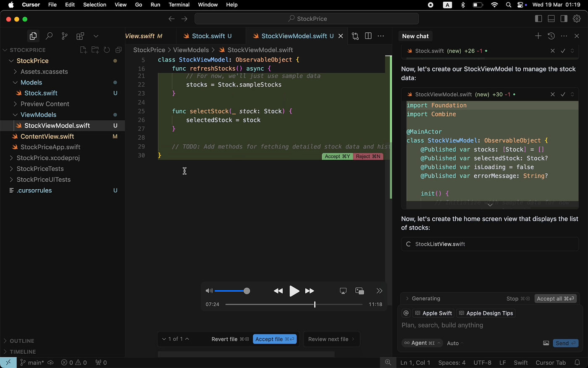
Task: Click the image attach icon in chat
Action: tap(546, 343)
